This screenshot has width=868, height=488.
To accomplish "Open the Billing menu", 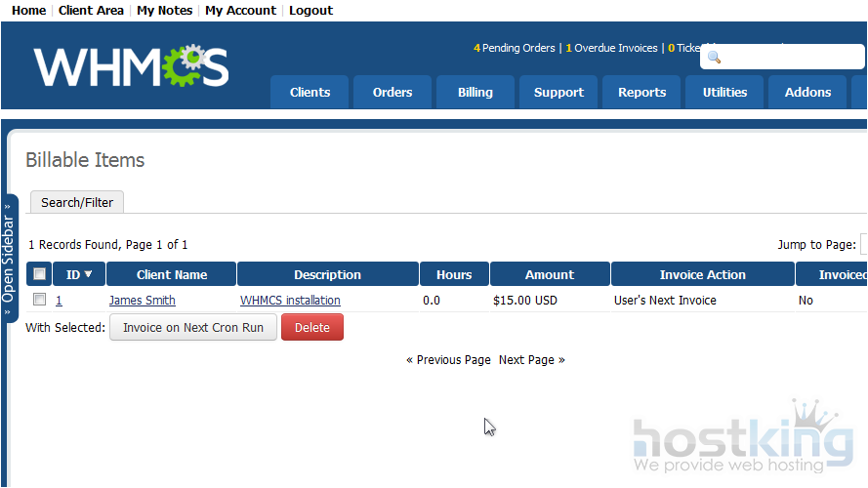I will (475, 93).
